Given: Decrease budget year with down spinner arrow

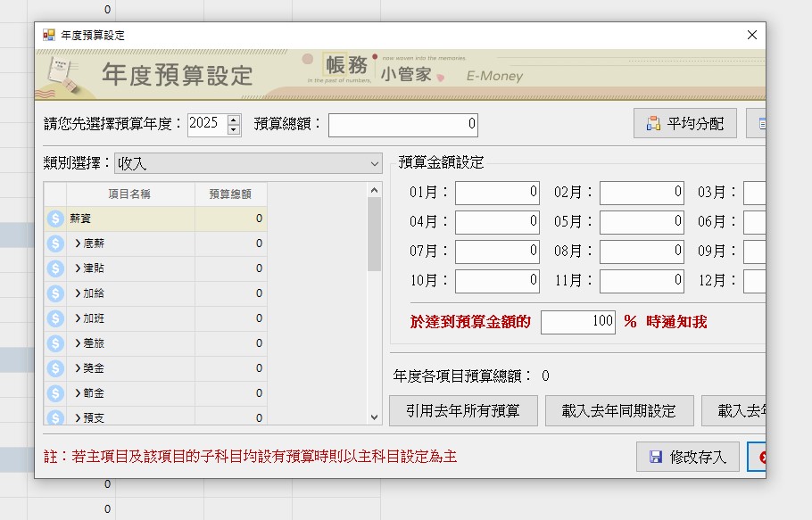Looking at the screenshot, I should [234, 129].
